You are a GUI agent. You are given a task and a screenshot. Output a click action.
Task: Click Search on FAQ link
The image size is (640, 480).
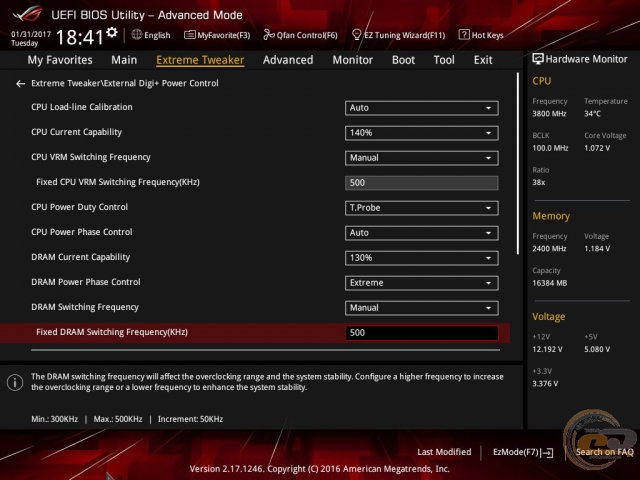(x=604, y=452)
